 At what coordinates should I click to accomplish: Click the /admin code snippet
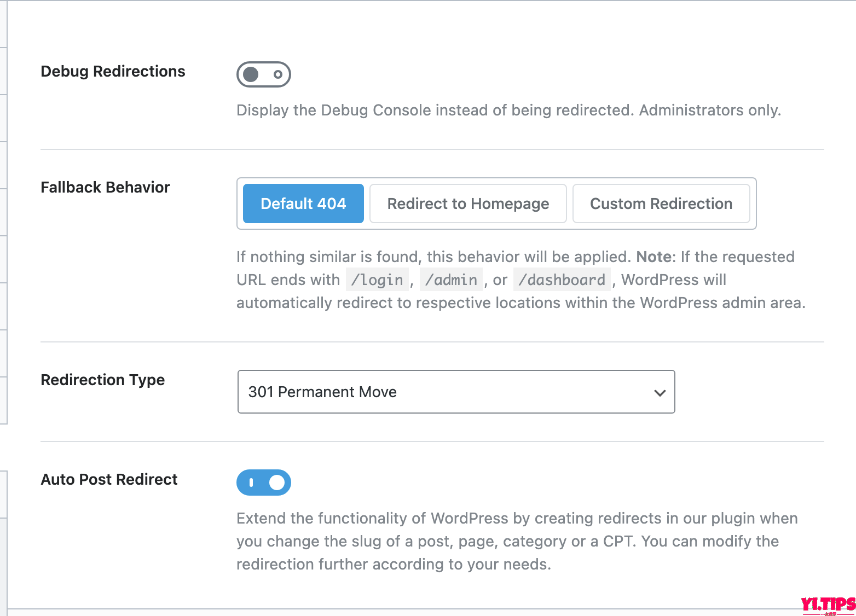[x=451, y=280]
